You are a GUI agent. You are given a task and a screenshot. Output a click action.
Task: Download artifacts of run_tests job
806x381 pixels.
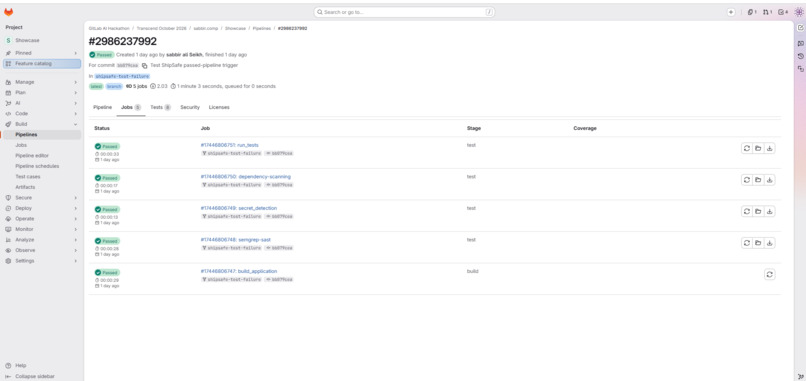[x=770, y=149]
